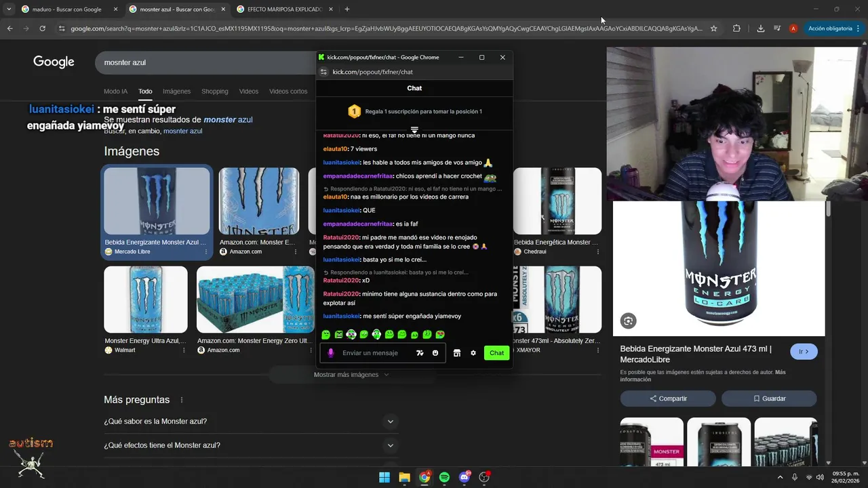Screen dimensions: 868x488
Task: Bookmark this page with star icon
Action: [x=713, y=28]
